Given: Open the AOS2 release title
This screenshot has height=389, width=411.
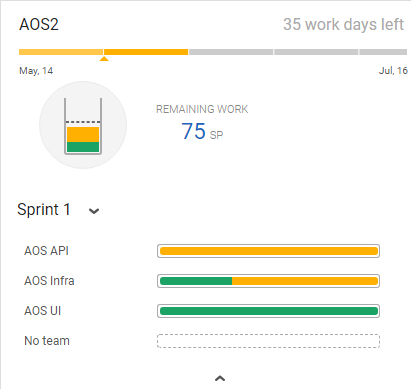Looking at the screenshot, I should [39, 24].
